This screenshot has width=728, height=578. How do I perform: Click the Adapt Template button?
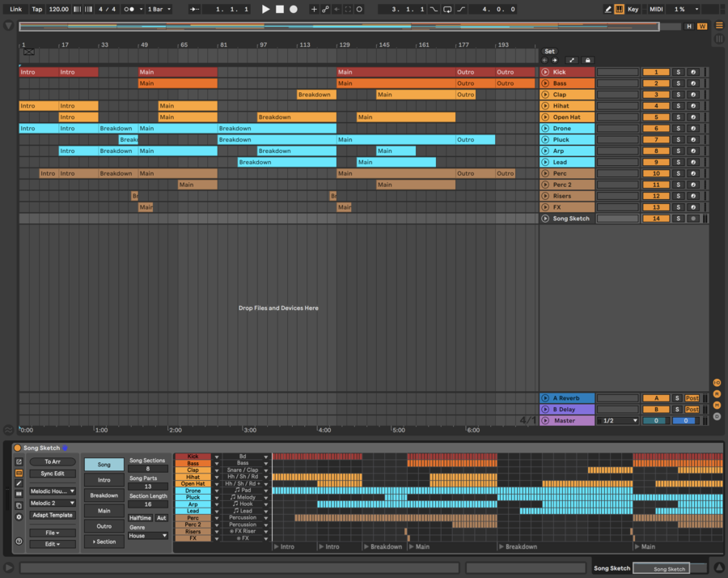[x=53, y=516]
